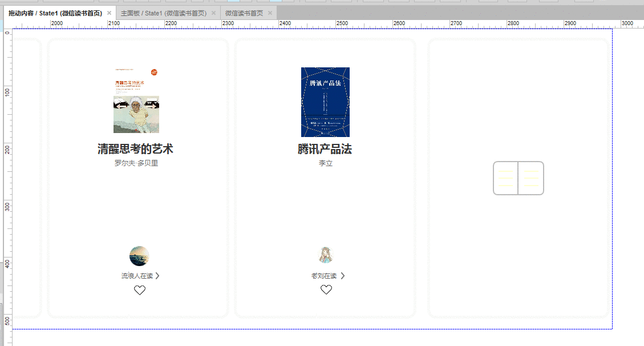The height and width of the screenshot is (346, 644).
Task: Select the 清醒思考的艺术 book cover image
Action: [x=136, y=100]
